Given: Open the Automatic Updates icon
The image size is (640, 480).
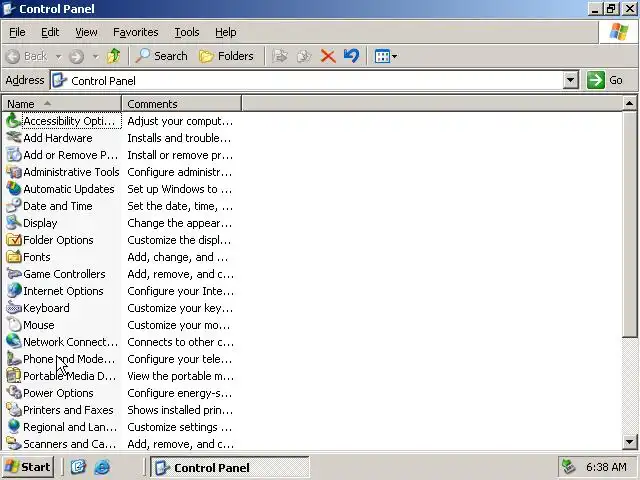Looking at the screenshot, I should coord(14,189).
